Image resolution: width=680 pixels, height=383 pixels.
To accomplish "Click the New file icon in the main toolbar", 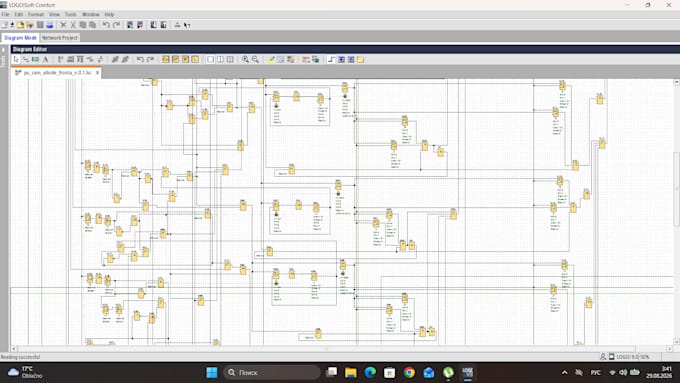I will pyautogui.click(x=5, y=25).
